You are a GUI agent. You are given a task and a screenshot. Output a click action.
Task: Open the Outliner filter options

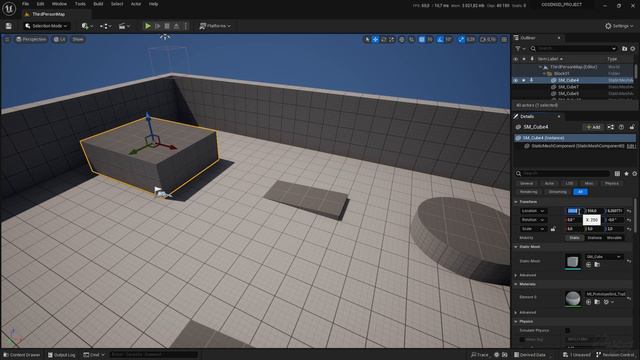point(520,49)
